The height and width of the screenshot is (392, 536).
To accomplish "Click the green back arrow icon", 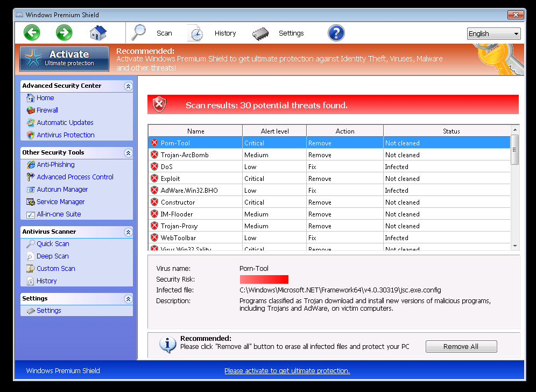I will 32,33.
